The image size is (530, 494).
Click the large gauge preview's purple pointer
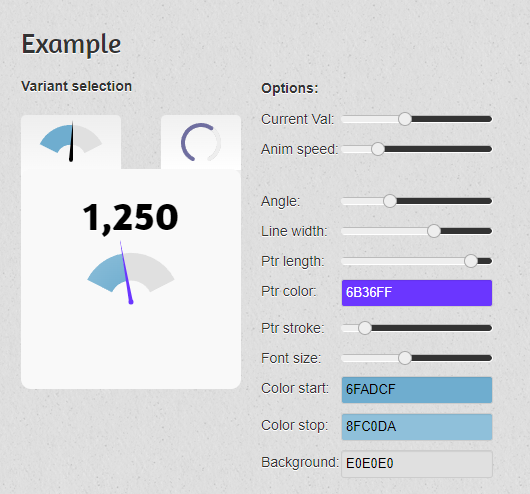point(126,273)
